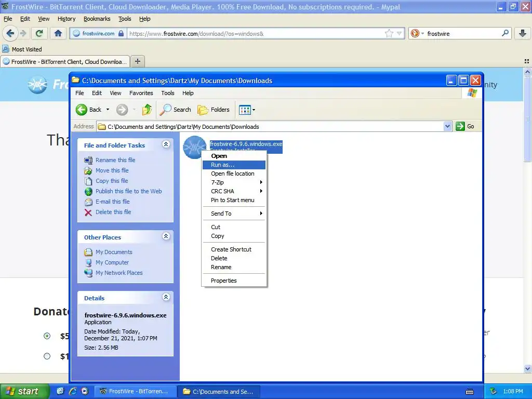Click the Most Visited bookmarks button

pyautogui.click(x=22, y=49)
